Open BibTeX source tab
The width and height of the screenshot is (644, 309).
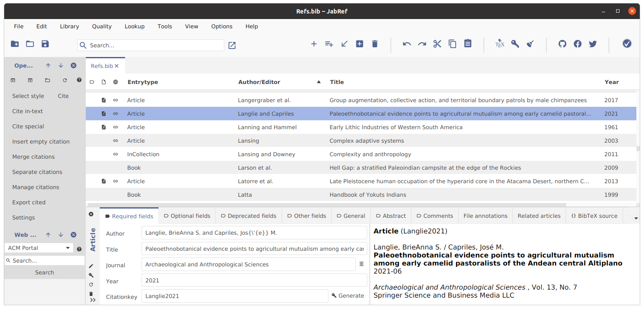pyautogui.click(x=594, y=216)
